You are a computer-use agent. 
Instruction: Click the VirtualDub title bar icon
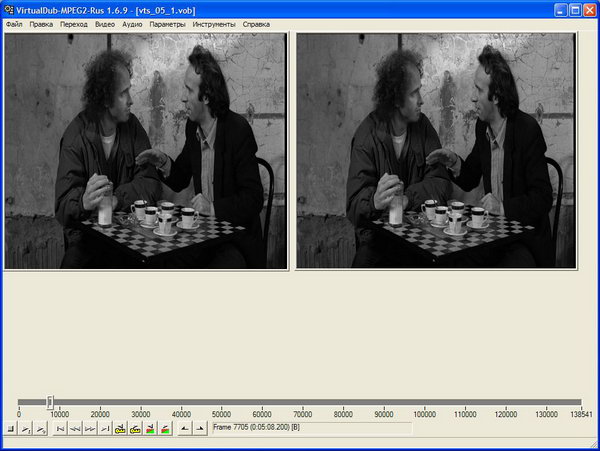tap(8, 10)
